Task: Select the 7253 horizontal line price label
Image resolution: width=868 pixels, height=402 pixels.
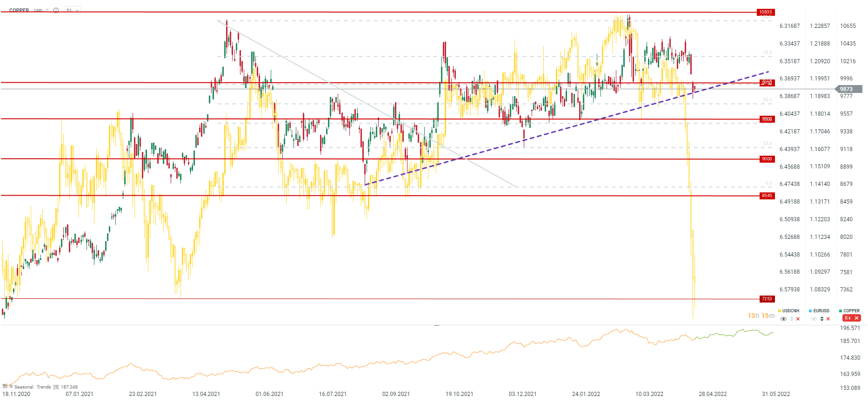Action: (767, 299)
